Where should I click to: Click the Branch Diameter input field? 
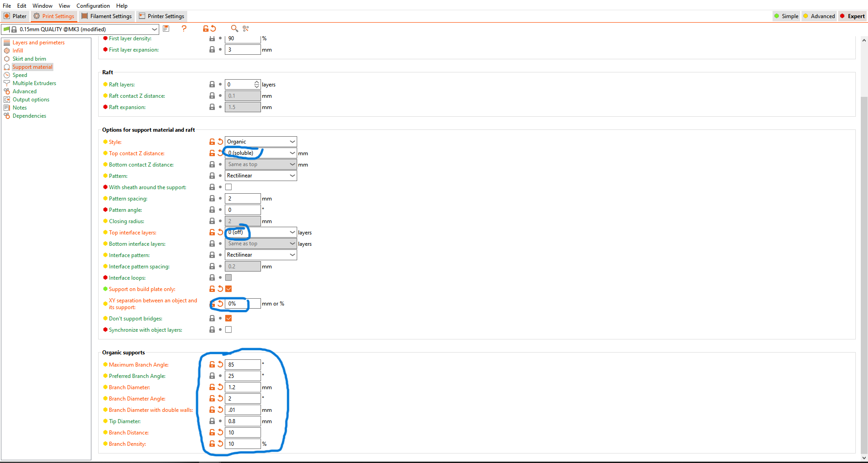[242, 387]
